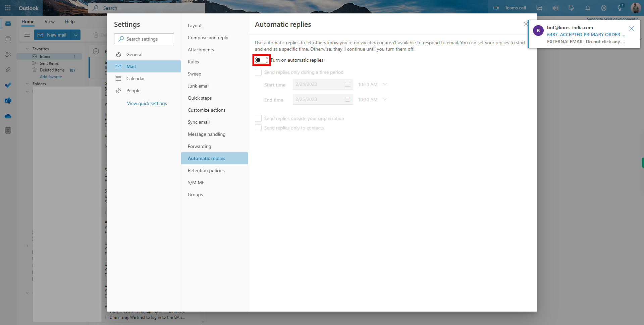Open the Mail icon in left rail
The image size is (644, 325).
coord(8,24)
